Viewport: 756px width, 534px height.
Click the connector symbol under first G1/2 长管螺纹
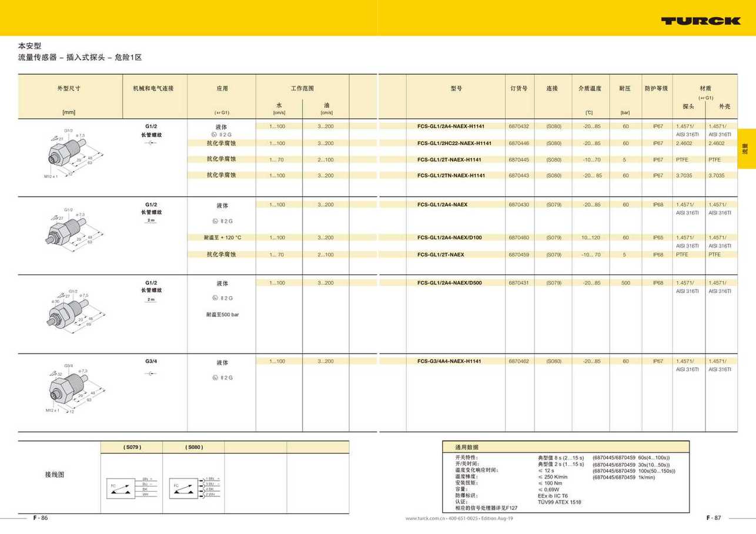151,143
